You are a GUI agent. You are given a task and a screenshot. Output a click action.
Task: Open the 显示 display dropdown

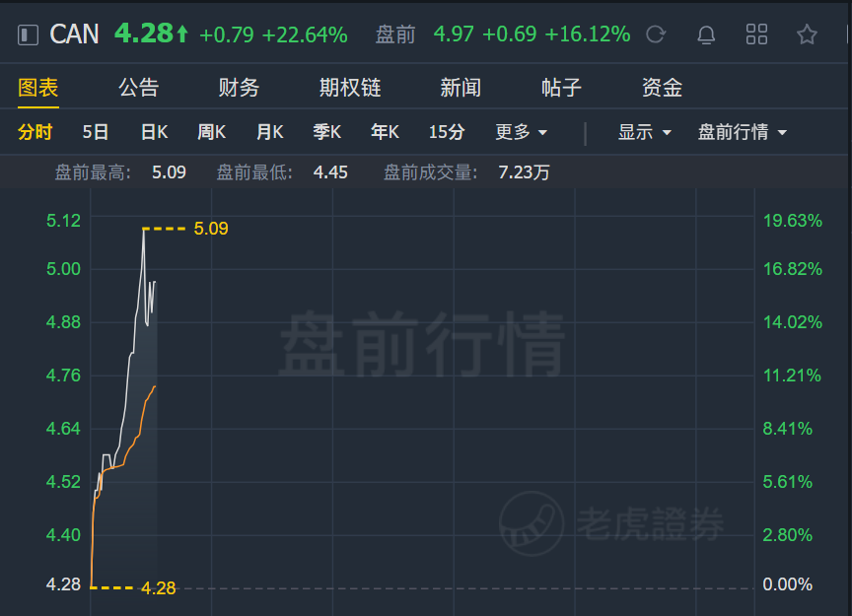tap(645, 132)
